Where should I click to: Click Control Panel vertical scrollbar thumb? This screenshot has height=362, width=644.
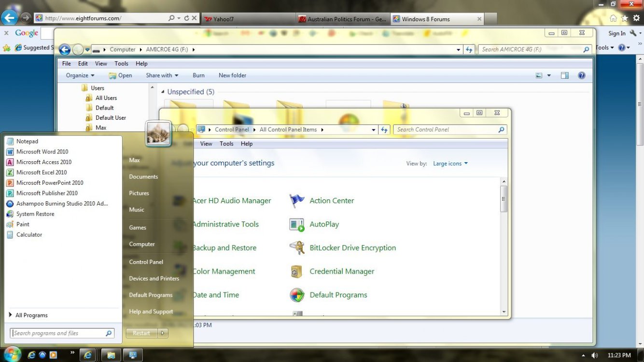[x=504, y=199]
